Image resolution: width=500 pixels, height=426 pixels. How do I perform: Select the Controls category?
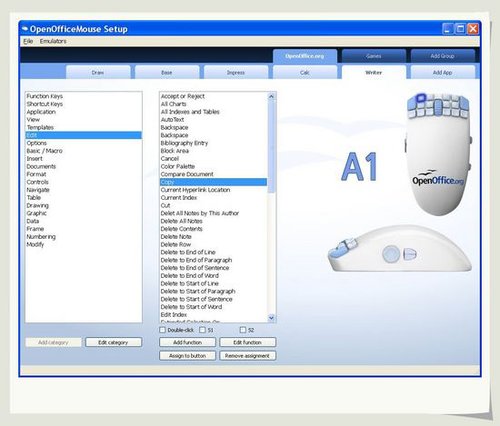point(38,182)
